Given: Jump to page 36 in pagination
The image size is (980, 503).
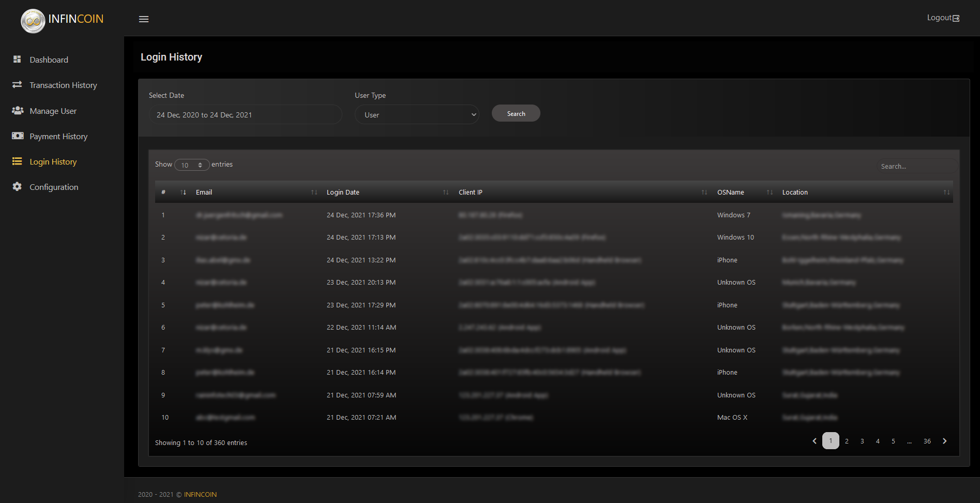Looking at the screenshot, I should tap(927, 441).
